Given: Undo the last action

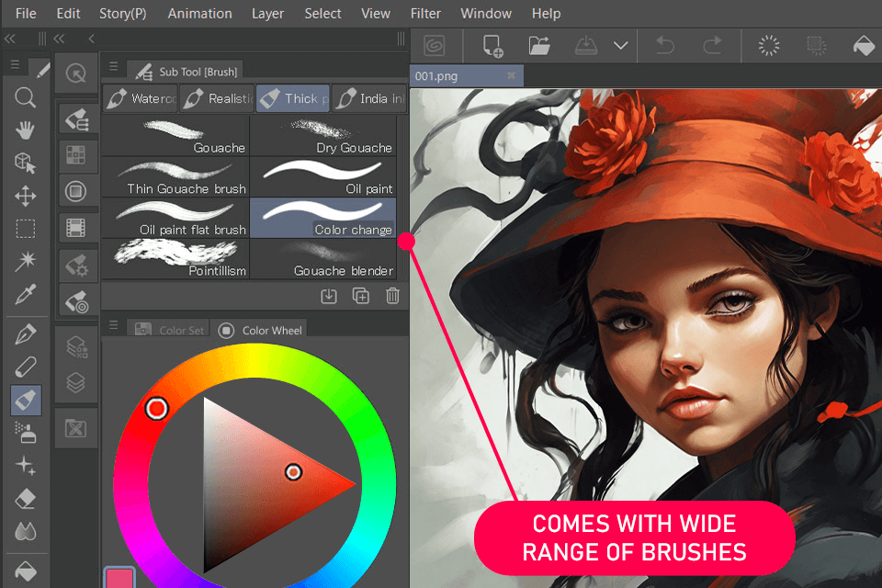Looking at the screenshot, I should tap(665, 46).
